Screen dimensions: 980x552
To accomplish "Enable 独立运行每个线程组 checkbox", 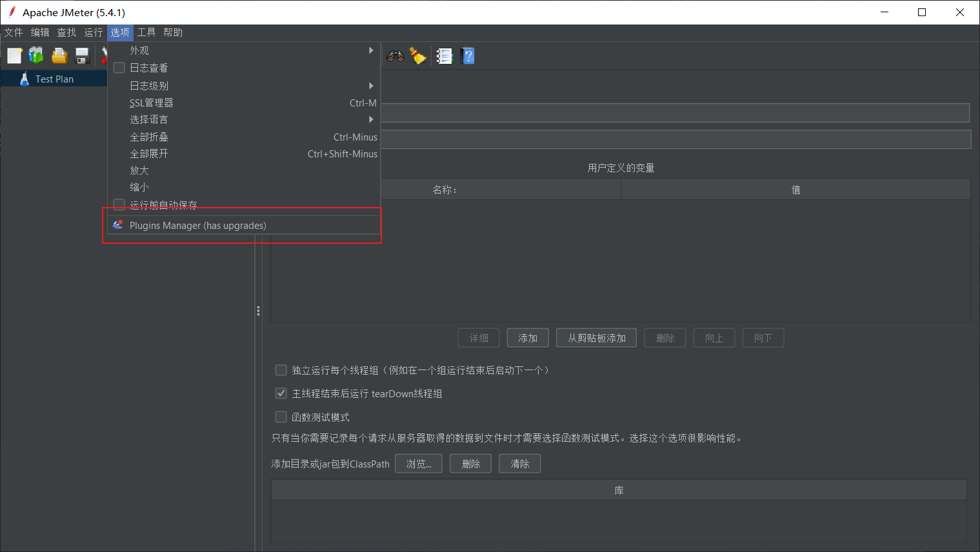I will (x=281, y=370).
